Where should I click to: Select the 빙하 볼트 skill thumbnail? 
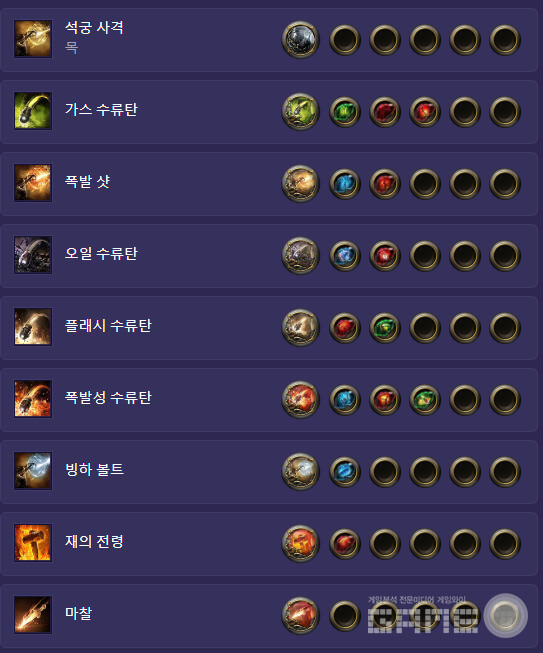(33, 471)
